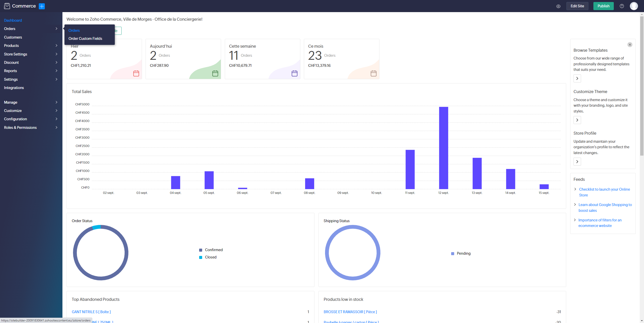Click the 13 sept. sales bar
This screenshot has height=323, width=644.
477,173
